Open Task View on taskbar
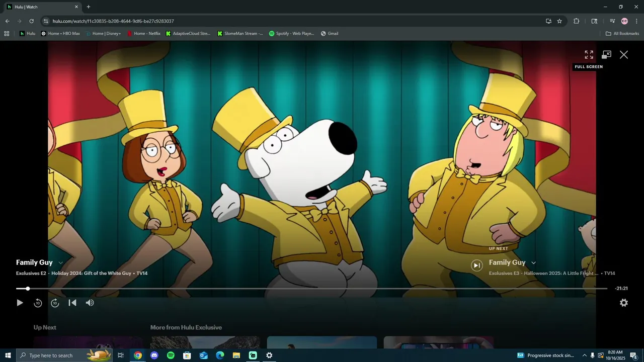This screenshot has height=362, width=644. pyautogui.click(x=121, y=355)
